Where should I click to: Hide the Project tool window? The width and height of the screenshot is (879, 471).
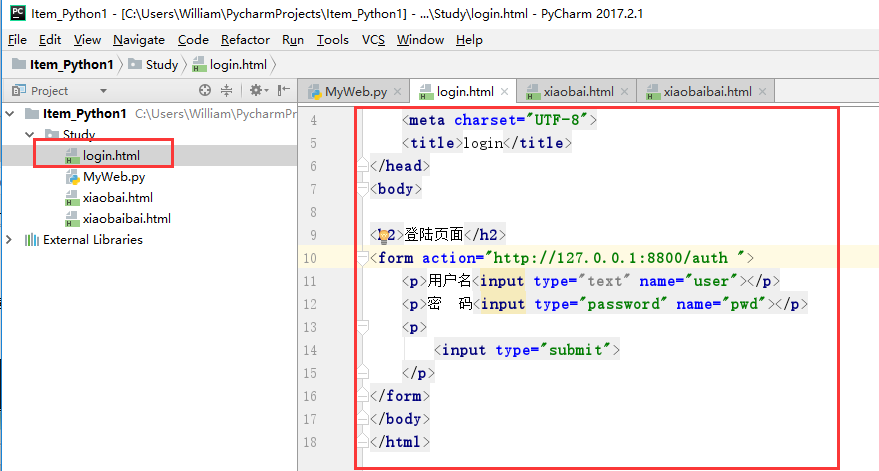284,90
